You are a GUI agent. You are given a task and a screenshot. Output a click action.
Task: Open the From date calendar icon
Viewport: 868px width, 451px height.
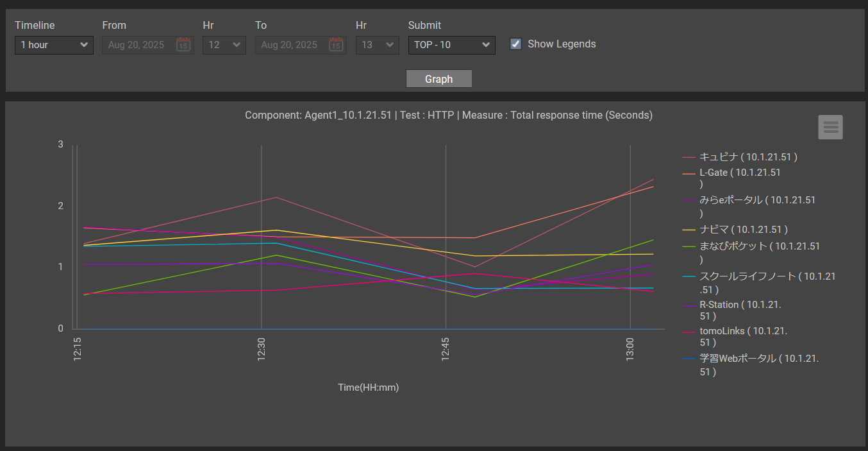183,45
